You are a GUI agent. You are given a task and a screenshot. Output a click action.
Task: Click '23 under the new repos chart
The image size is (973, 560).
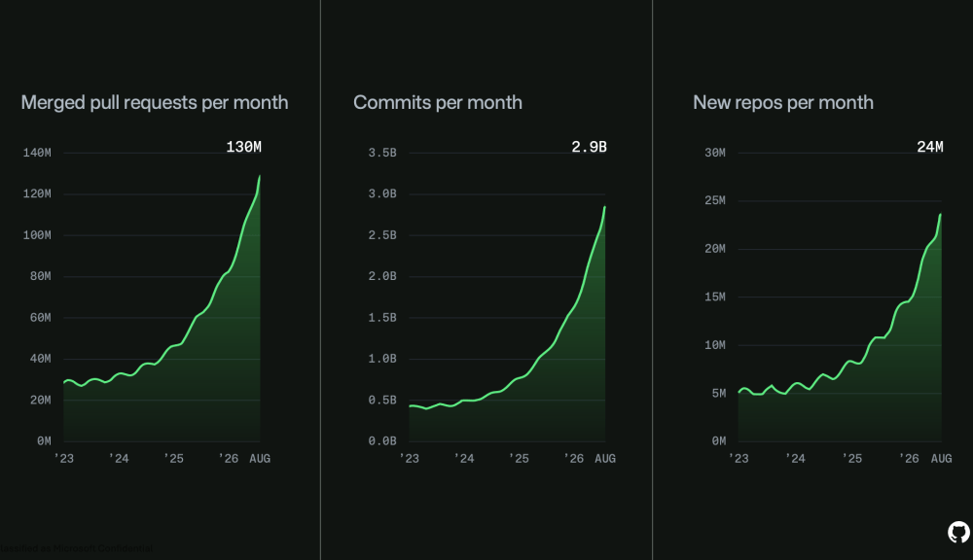[x=739, y=458]
